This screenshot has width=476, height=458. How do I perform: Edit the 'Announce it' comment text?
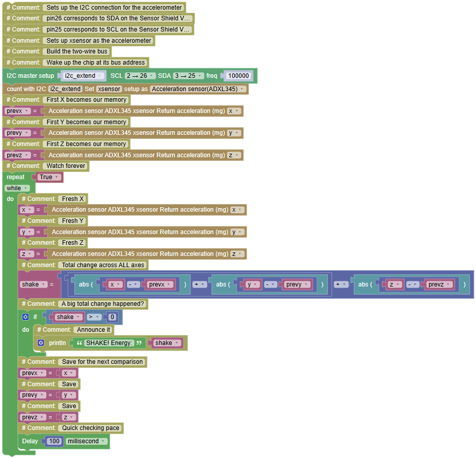(93, 330)
